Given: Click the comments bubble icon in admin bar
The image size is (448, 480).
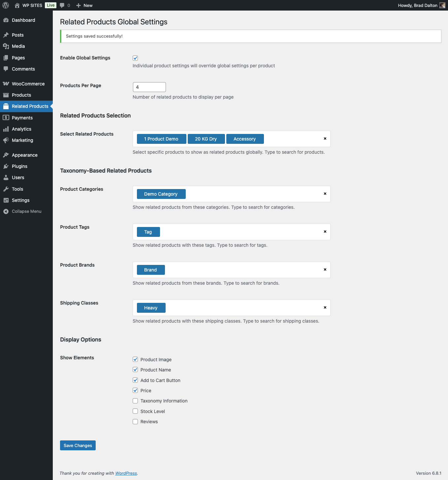Looking at the screenshot, I should pos(62,5).
